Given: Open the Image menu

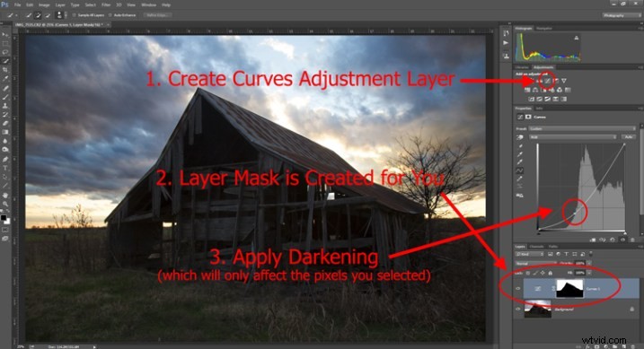Looking at the screenshot, I should [43, 4].
